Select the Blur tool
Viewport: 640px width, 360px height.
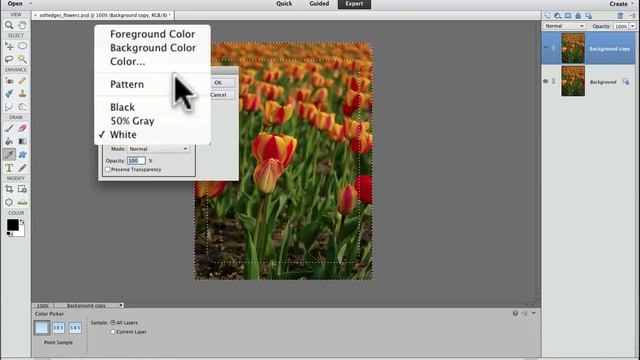(x=9, y=107)
